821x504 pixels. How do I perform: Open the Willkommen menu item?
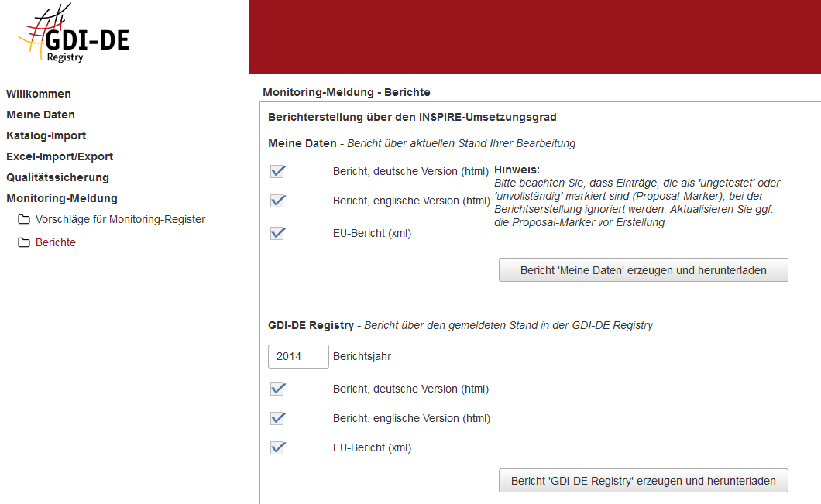(x=39, y=94)
